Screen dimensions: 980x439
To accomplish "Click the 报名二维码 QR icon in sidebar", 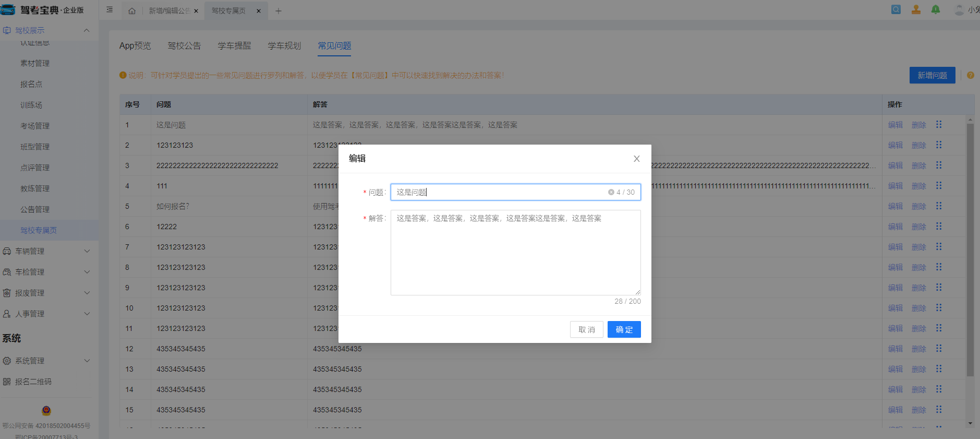I will click(7, 382).
